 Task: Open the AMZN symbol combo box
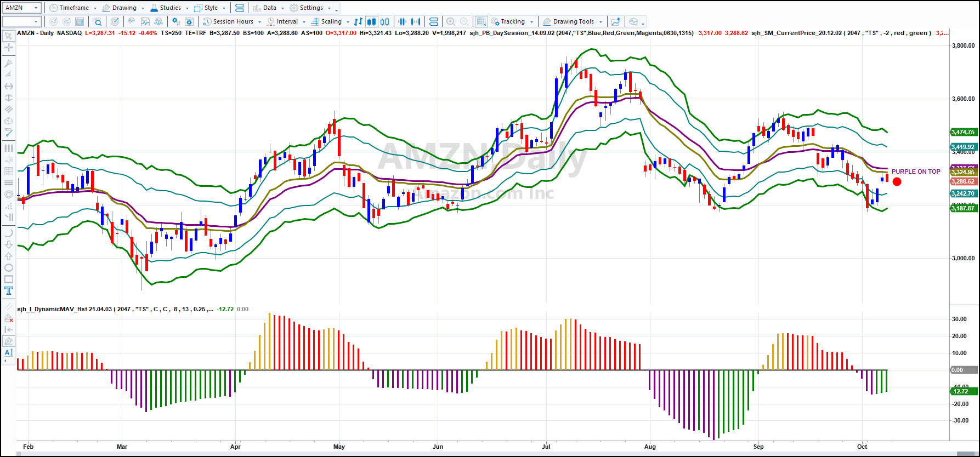point(22,8)
